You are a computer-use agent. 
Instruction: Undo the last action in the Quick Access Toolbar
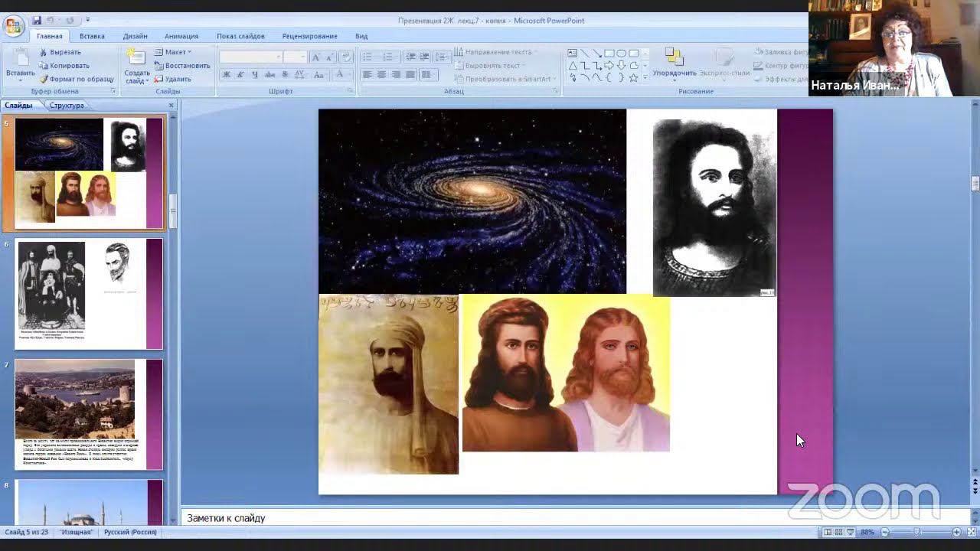click(x=51, y=20)
